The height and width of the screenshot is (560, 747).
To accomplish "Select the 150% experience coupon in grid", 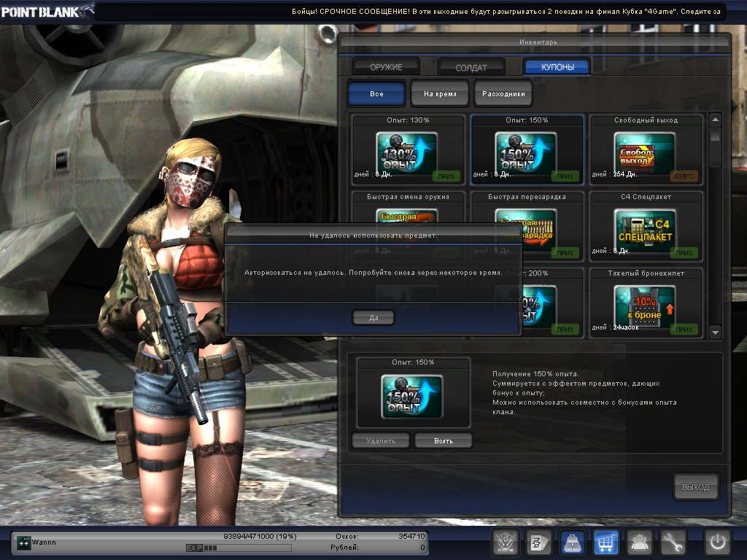I will click(x=526, y=152).
